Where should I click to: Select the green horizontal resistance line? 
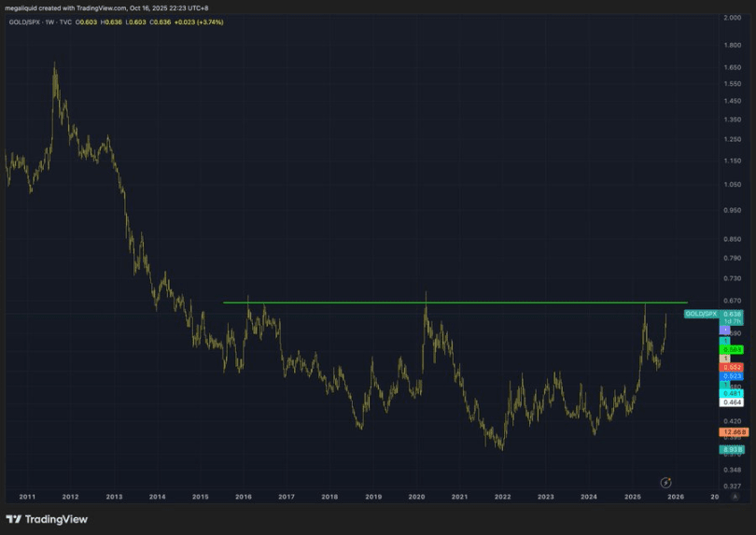coord(455,303)
